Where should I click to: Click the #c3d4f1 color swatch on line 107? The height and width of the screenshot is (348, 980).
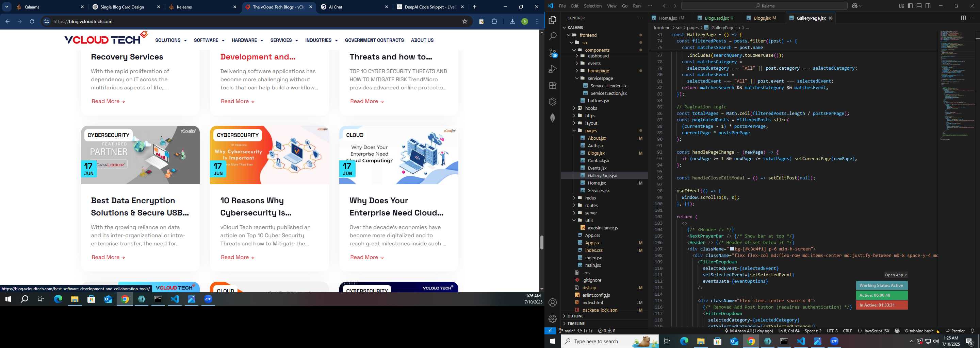pyautogui.click(x=732, y=249)
